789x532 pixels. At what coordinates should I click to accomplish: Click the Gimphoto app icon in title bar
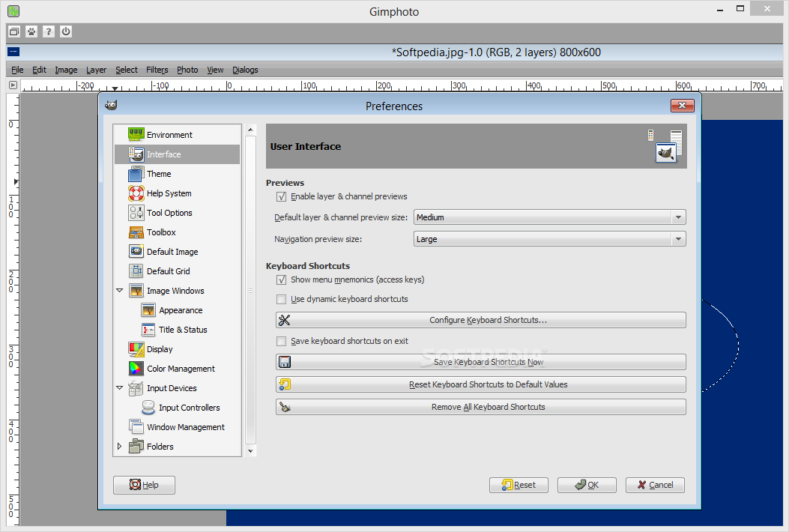pyautogui.click(x=13, y=10)
